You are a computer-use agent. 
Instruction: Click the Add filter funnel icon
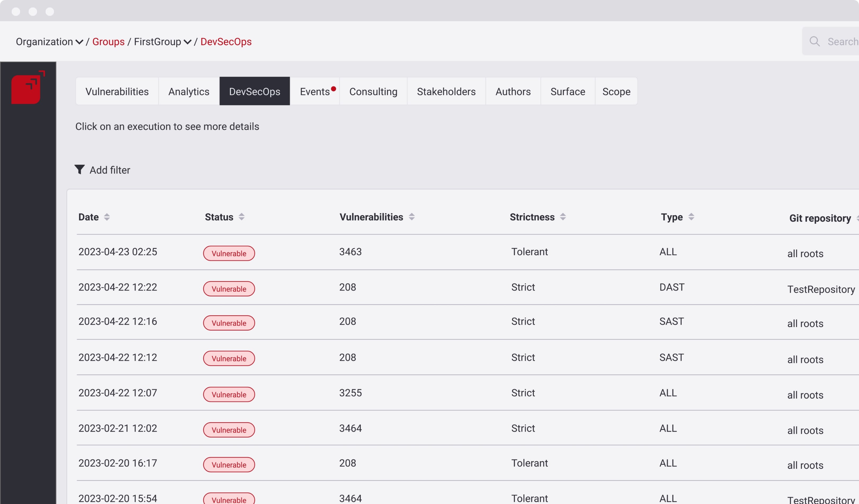coord(79,169)
